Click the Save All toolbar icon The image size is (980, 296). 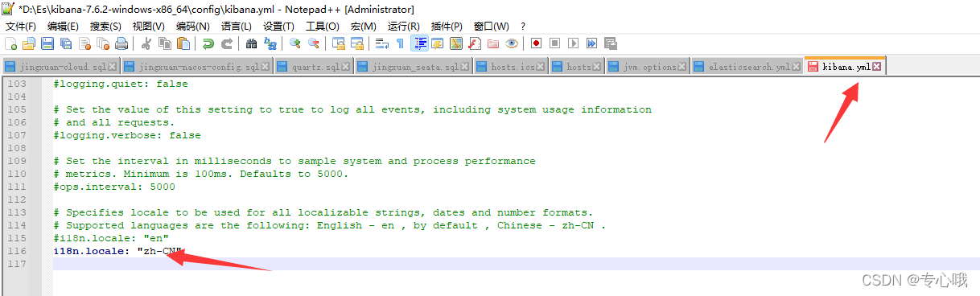click(66, 43)
